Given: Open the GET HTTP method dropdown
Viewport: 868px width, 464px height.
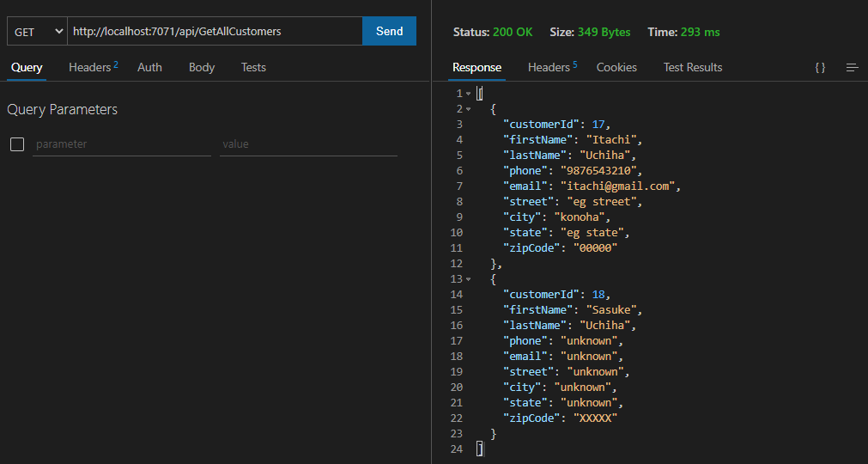Looking at the screenshot, I should pos(38,32).
